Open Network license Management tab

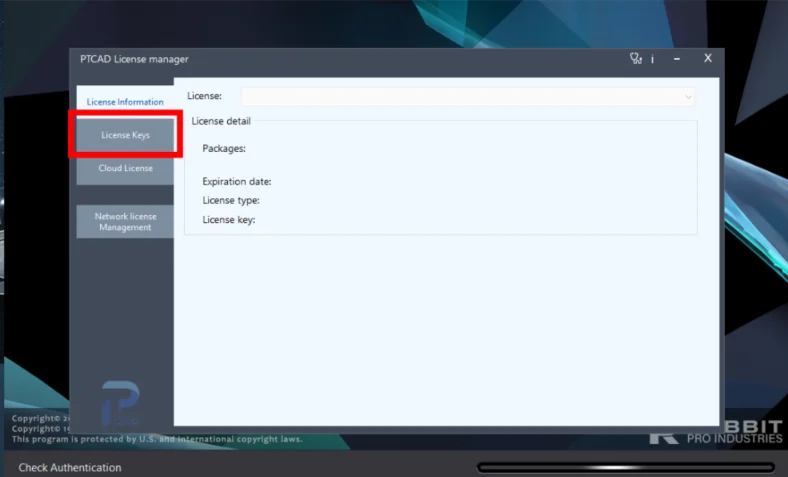125,222
